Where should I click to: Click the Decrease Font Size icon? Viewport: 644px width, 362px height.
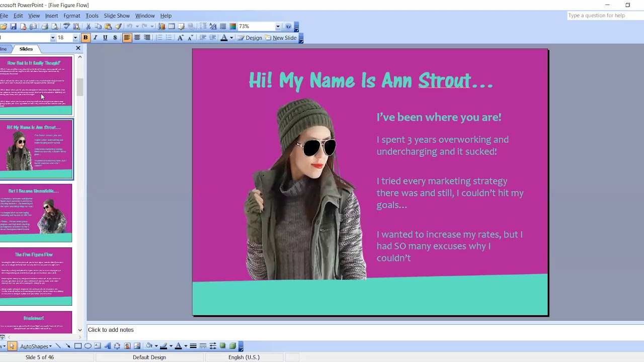[191, 38]
